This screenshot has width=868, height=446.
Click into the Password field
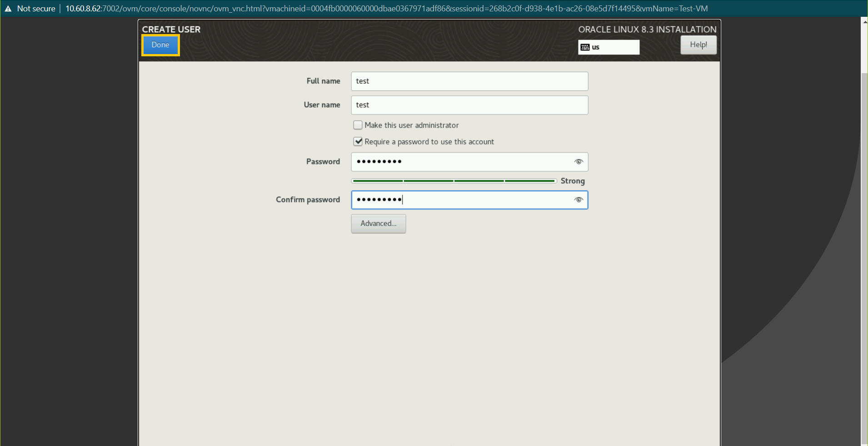[x=469, y=162]
